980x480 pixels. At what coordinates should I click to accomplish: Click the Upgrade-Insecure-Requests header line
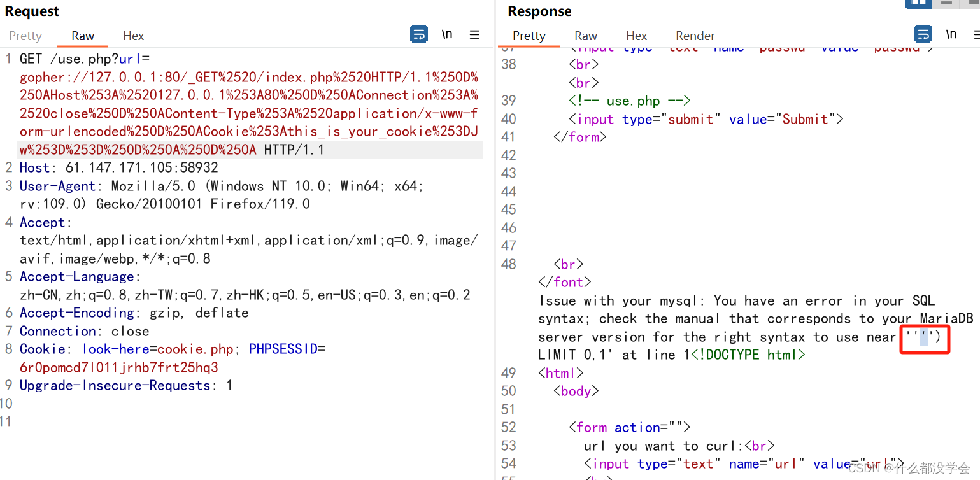126,385
